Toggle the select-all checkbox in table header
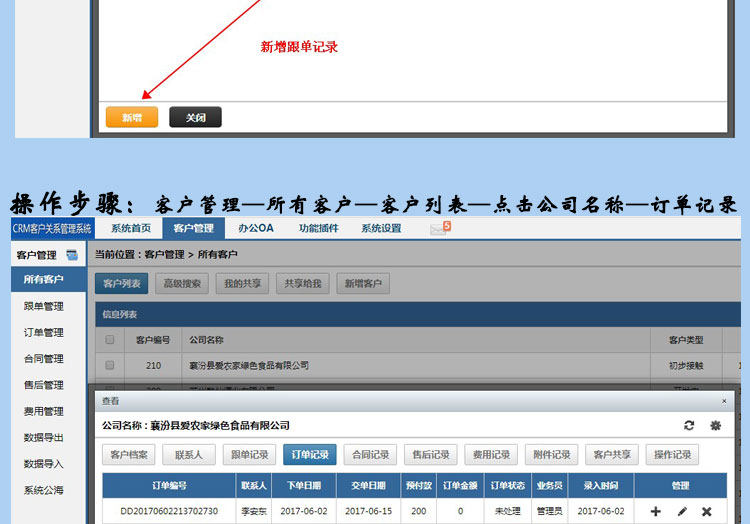The width and height of the screenshot is (750, 524). (x=110, y=339)
